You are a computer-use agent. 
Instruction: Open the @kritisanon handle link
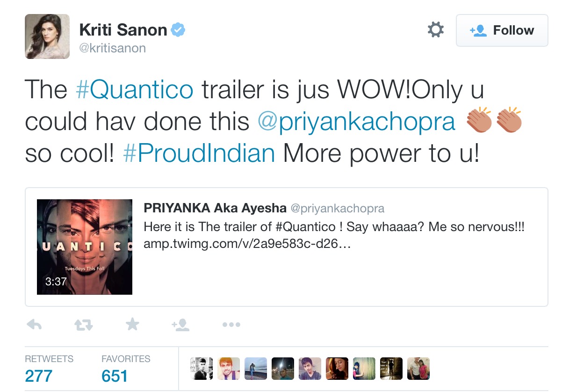point(112,48)
